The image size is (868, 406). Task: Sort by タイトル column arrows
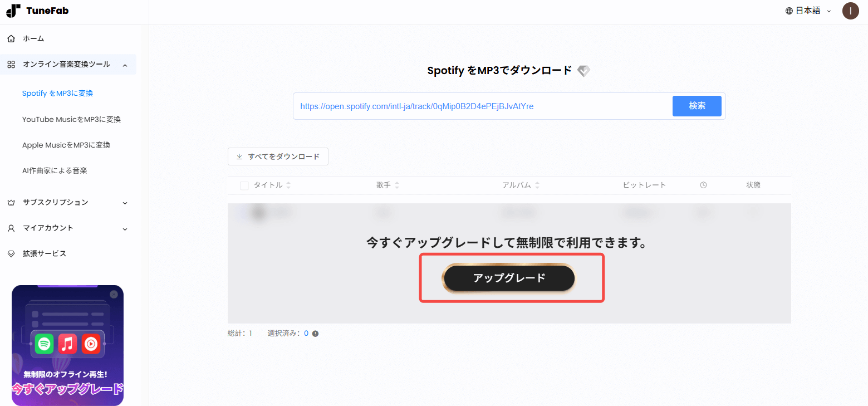(x=288, y=185)
